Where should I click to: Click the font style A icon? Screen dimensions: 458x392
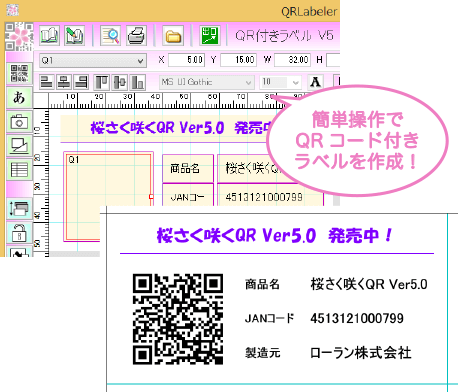[x=315, y=82]
